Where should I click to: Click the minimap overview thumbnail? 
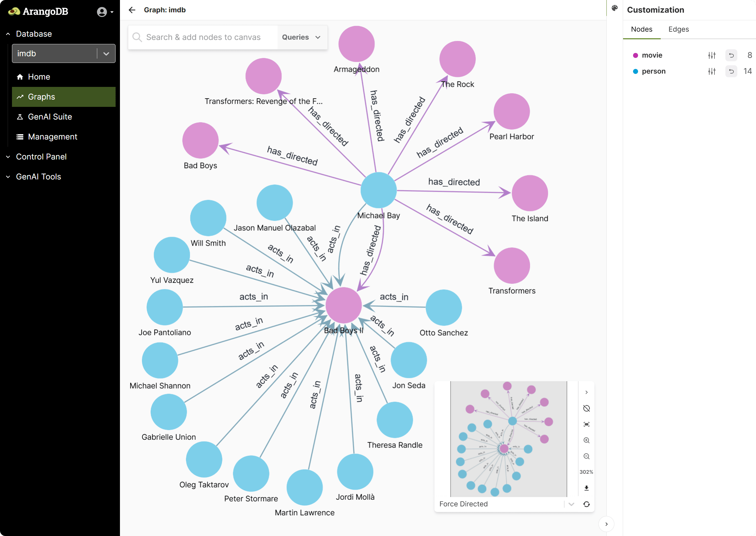point(508,439)
